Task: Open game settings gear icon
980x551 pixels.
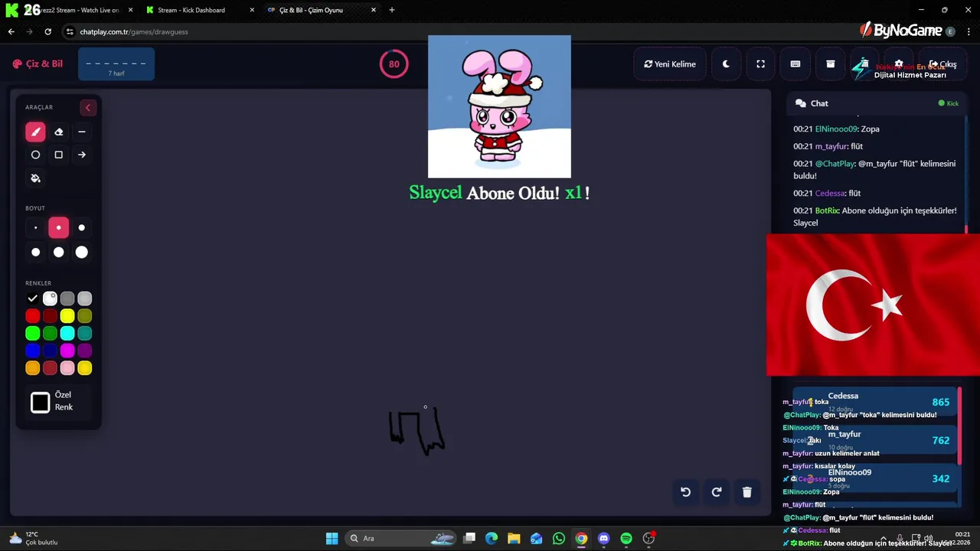Action: click(x=899, y=64)
